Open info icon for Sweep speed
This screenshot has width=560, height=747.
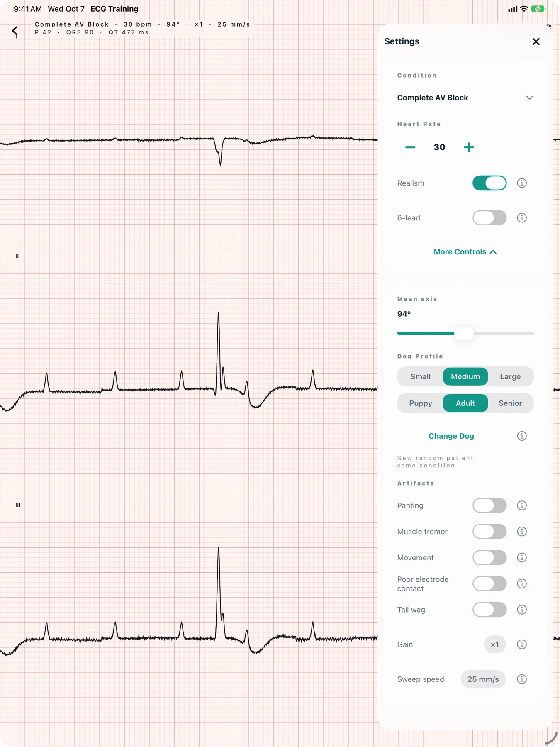[x=522, y=679]
